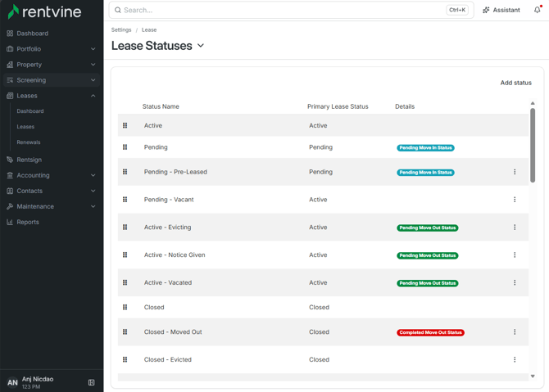Open Rentsign in the sidebar
The width and height of the screenshot is (549, 392).
tap(29, 160)
